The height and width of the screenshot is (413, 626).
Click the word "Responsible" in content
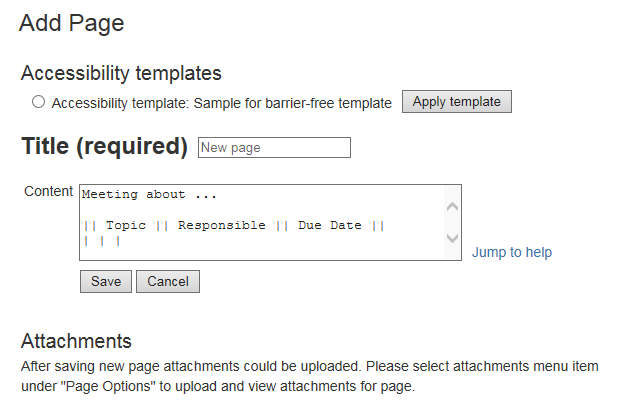point(222,226)
